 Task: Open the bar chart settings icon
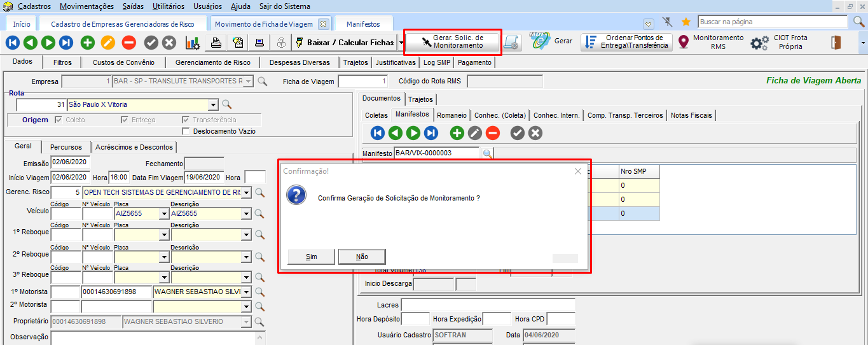coord(192,43)
